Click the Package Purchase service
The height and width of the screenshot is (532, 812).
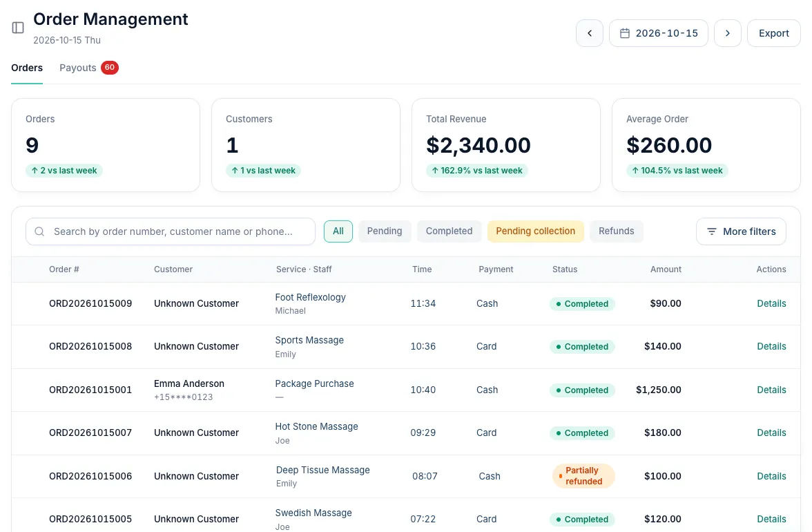(314, 384)
